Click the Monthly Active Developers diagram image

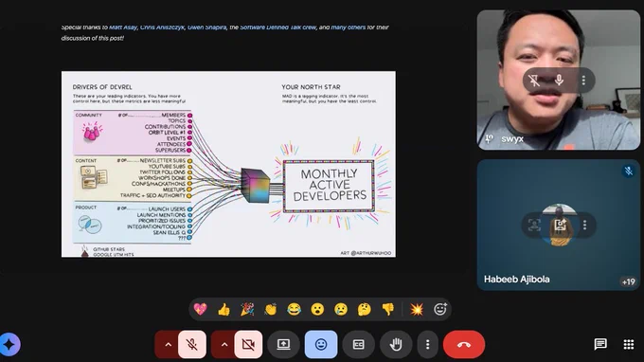point(228,164)
